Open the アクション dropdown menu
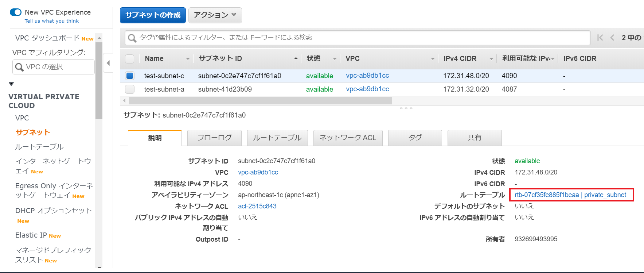 click(215, 15)
